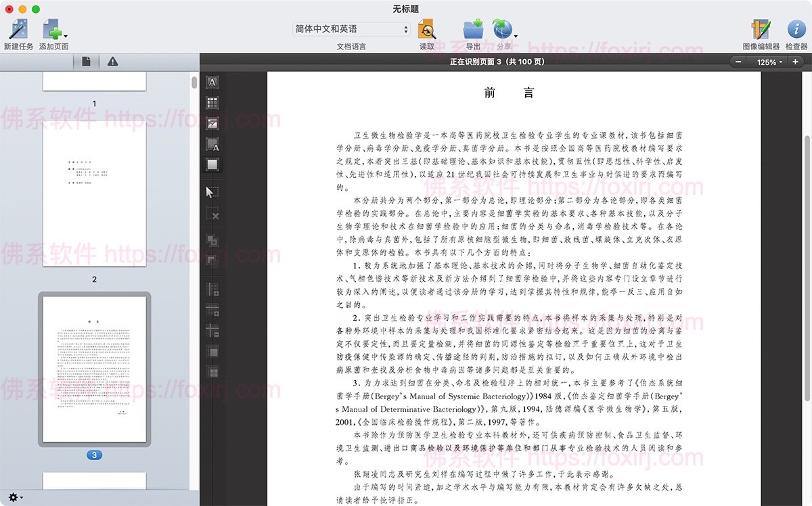Open the document language dropdown
The width and height of the screenshot is (812, 506).
click(x=350, y=29)
